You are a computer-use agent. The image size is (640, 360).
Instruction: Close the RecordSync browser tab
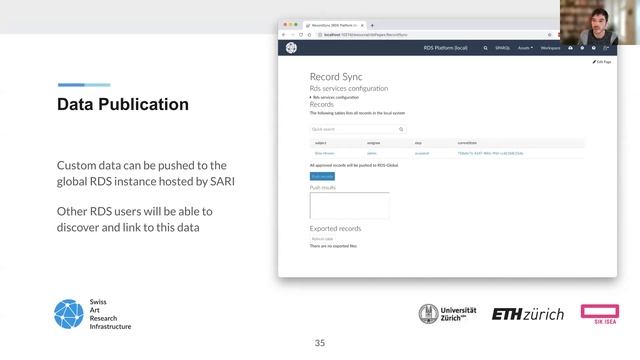click(362, 25)
